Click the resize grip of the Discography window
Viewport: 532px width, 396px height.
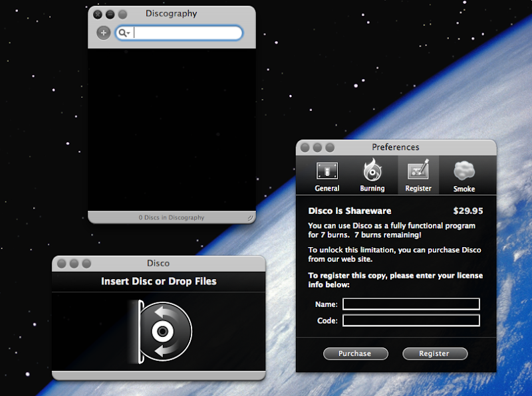[250, 217]
